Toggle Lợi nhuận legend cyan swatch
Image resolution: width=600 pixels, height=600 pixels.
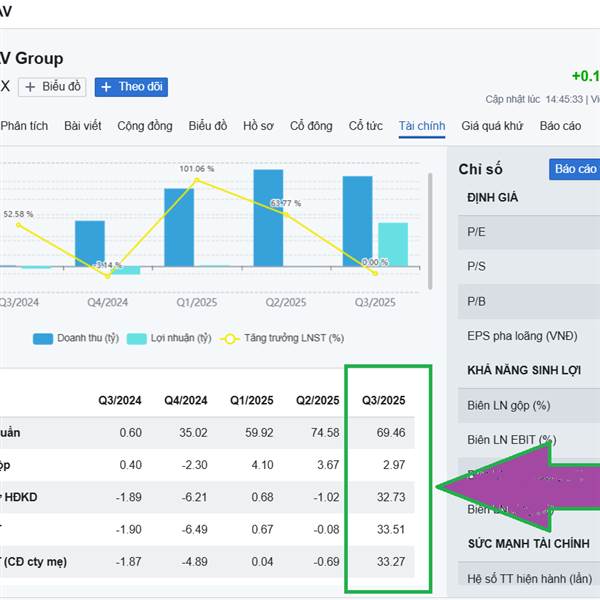(x=137, y=339)
